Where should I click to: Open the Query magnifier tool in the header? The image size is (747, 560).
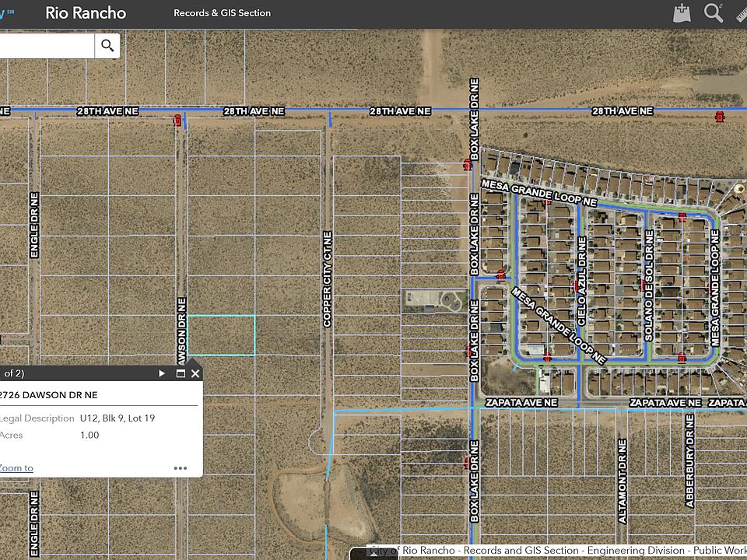713,13
